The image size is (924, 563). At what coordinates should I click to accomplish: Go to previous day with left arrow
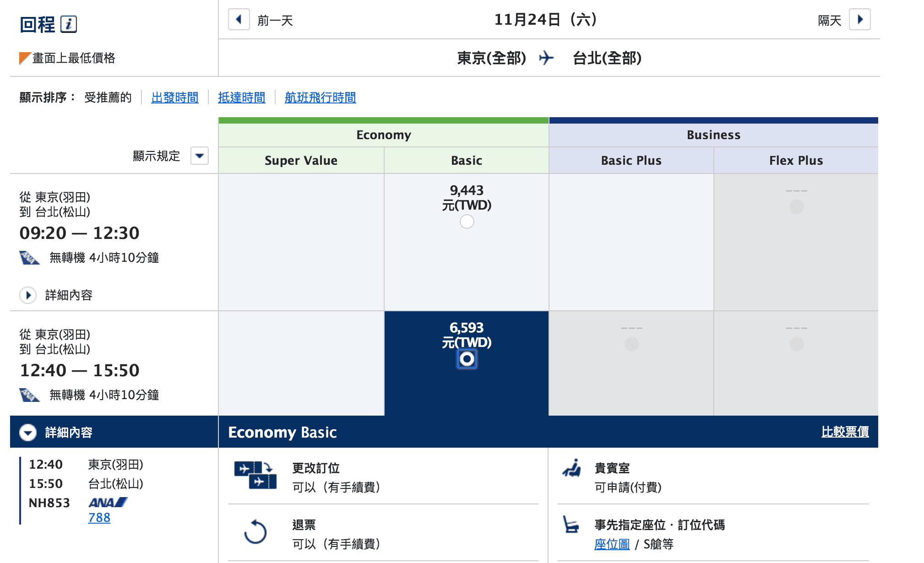239,20
